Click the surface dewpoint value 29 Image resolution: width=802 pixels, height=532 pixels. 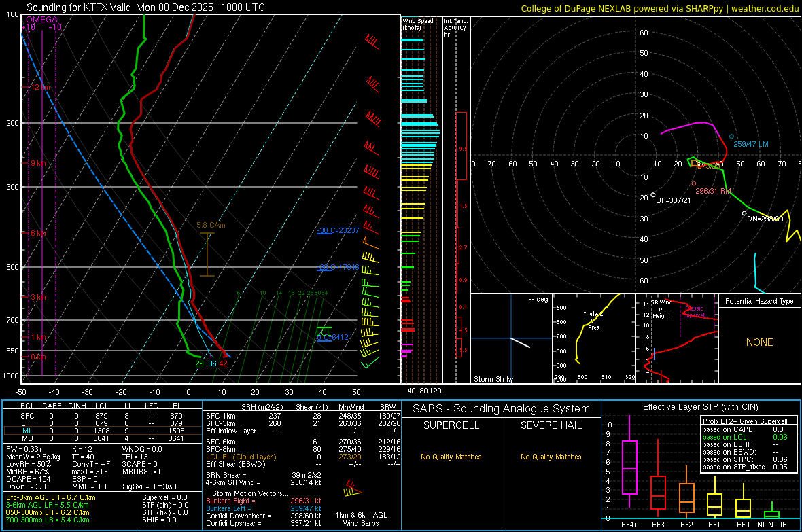(x=199, y=363)
